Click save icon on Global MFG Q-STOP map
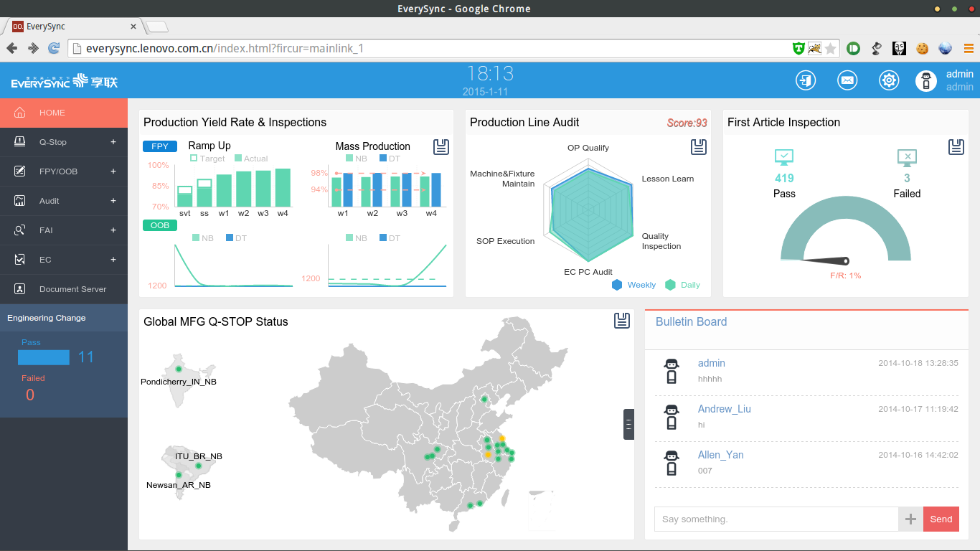This screenshot has width=980, height=551. click(622, 321)
